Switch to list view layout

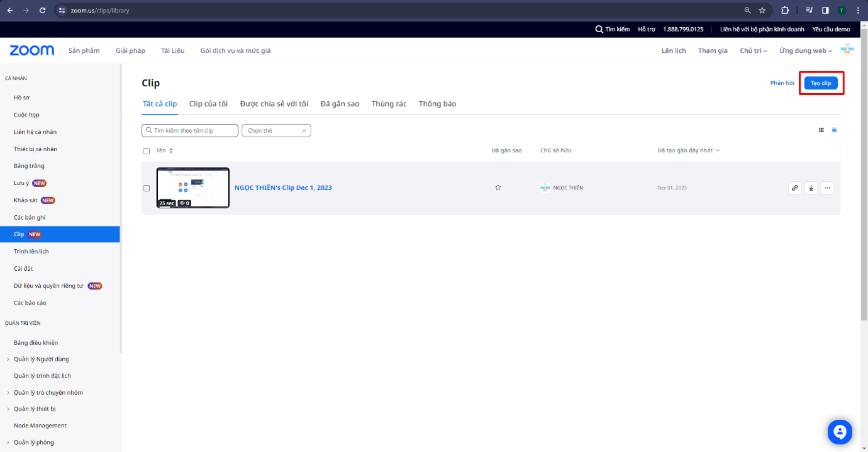(x=834, y=130)
